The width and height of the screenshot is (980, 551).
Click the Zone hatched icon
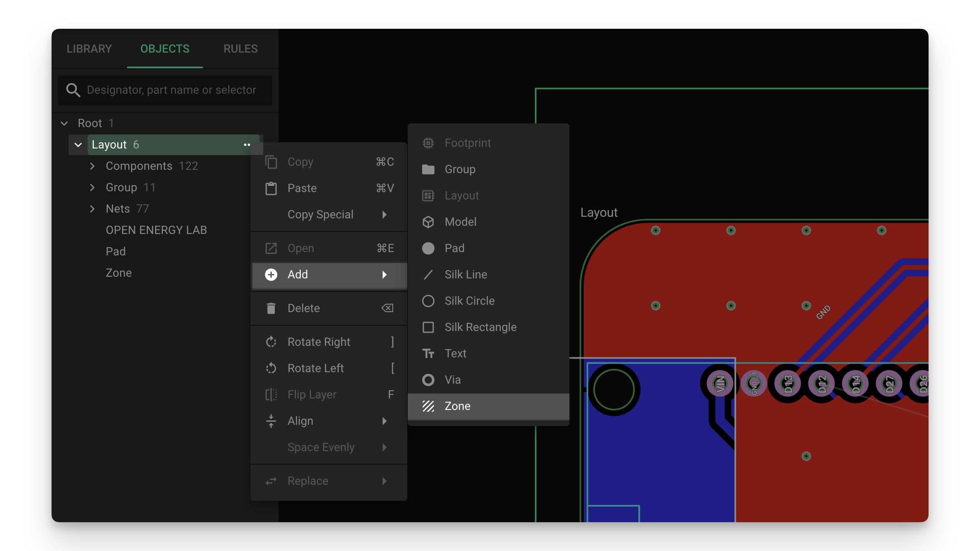pyautogui.click(x=428, y=406)
